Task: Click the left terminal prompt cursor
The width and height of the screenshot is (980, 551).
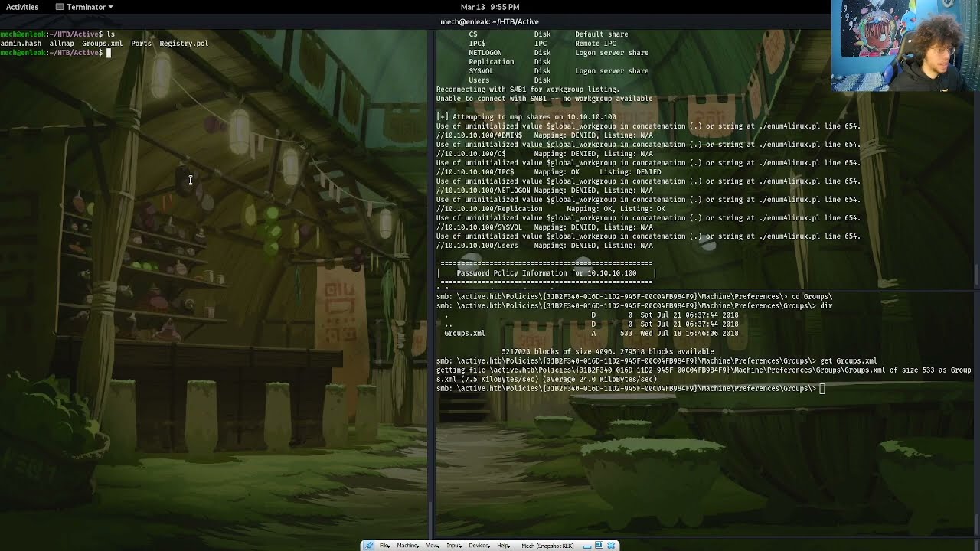Action: click(109, 53)
